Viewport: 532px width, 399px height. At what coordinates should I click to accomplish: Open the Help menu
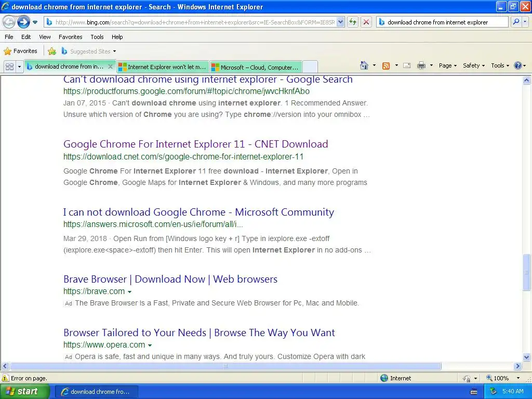tap(117, 37)
